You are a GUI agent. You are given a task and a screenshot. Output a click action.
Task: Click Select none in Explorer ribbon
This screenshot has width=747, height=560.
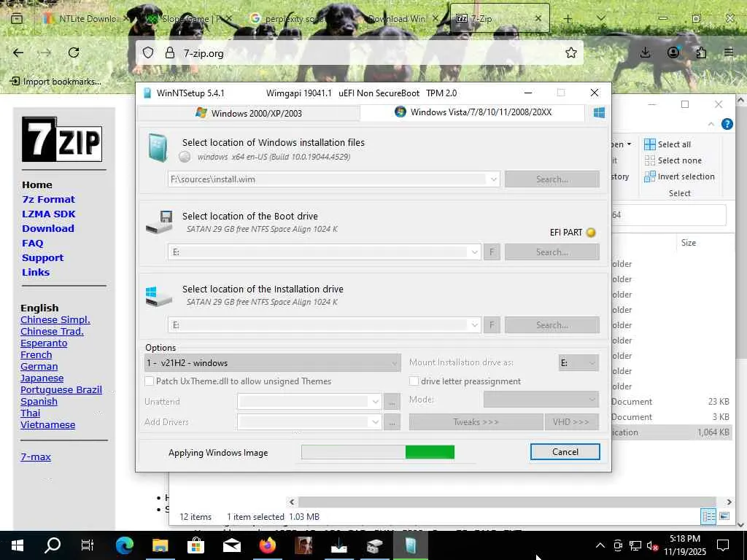click(x=673, y=160)
